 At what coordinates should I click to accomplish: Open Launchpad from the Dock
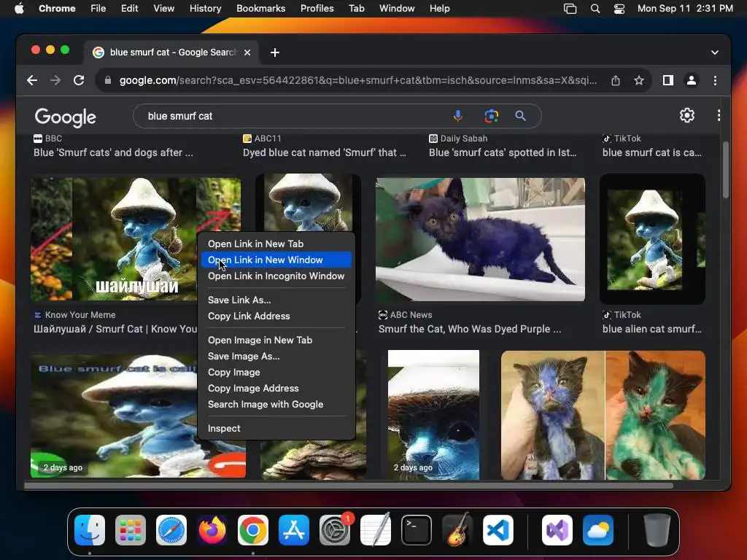131,530
